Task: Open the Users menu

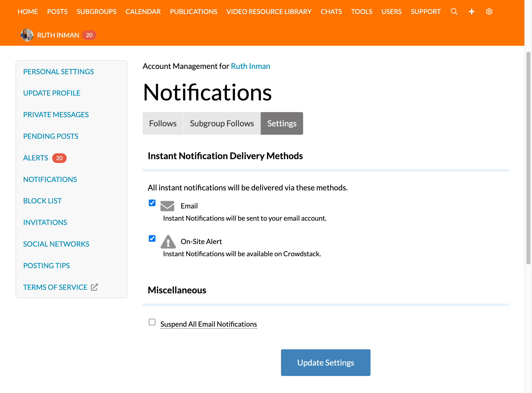Action: 391,11
